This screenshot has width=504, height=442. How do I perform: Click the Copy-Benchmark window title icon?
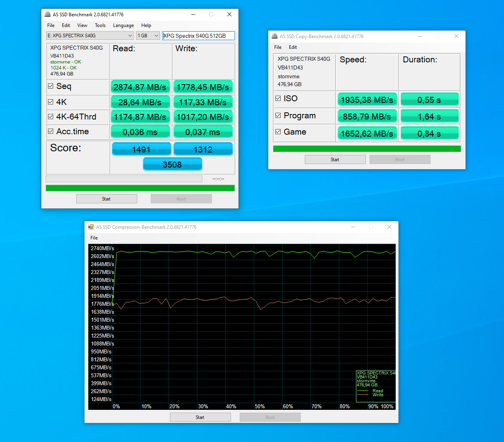click(x=275, y=36)
